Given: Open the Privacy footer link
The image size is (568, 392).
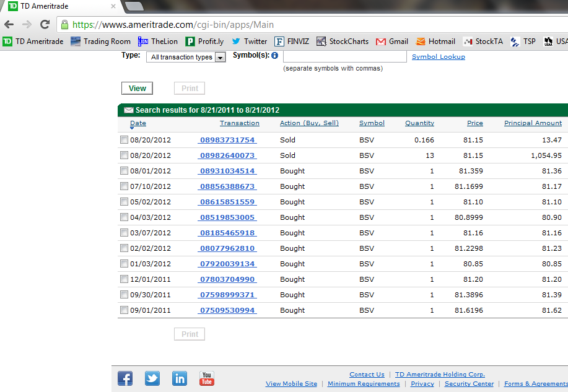Looking at the screenshot, I should (x=422, y=384).
